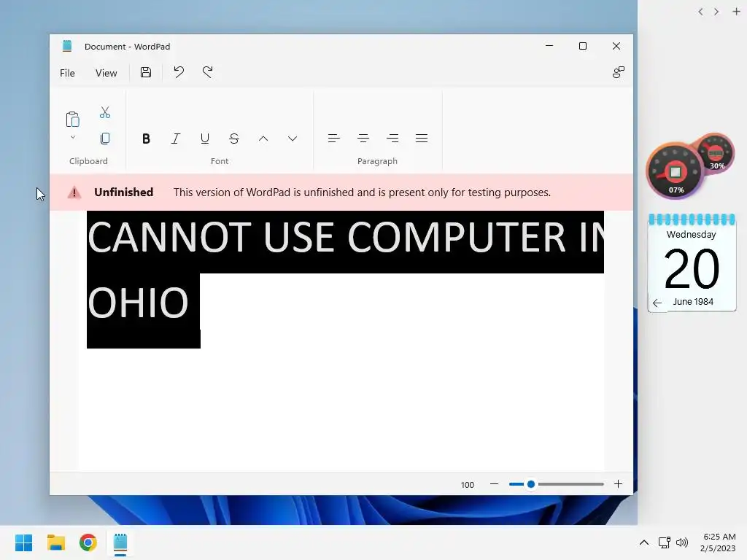Click the calendar gadget back arrow
Viewport: 747px width, 560px height.
657,303
